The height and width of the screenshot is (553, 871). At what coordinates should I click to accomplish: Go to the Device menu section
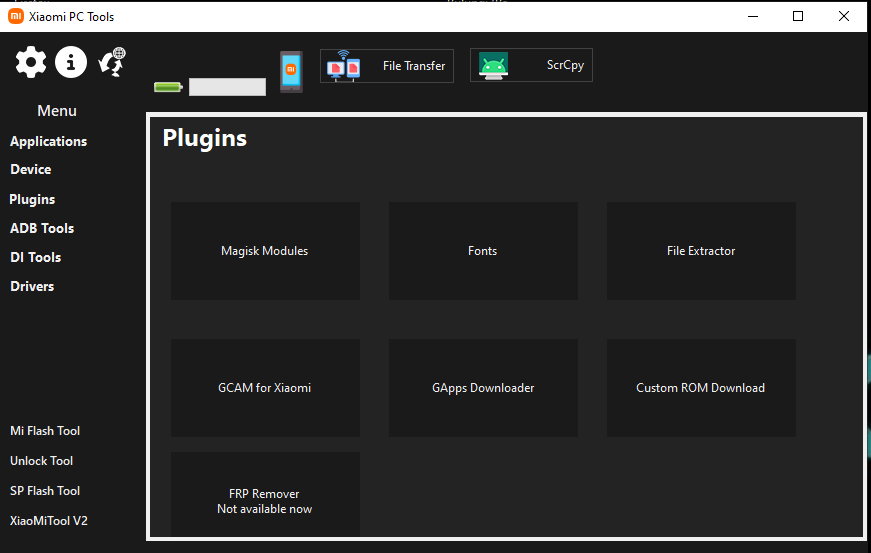[31, 169]
